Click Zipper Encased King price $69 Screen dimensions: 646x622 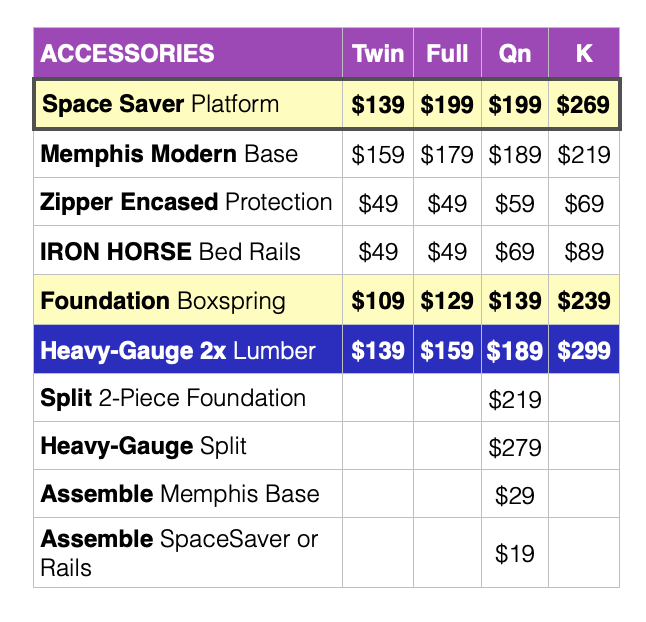pyautogui.click(x=583, y=203)
